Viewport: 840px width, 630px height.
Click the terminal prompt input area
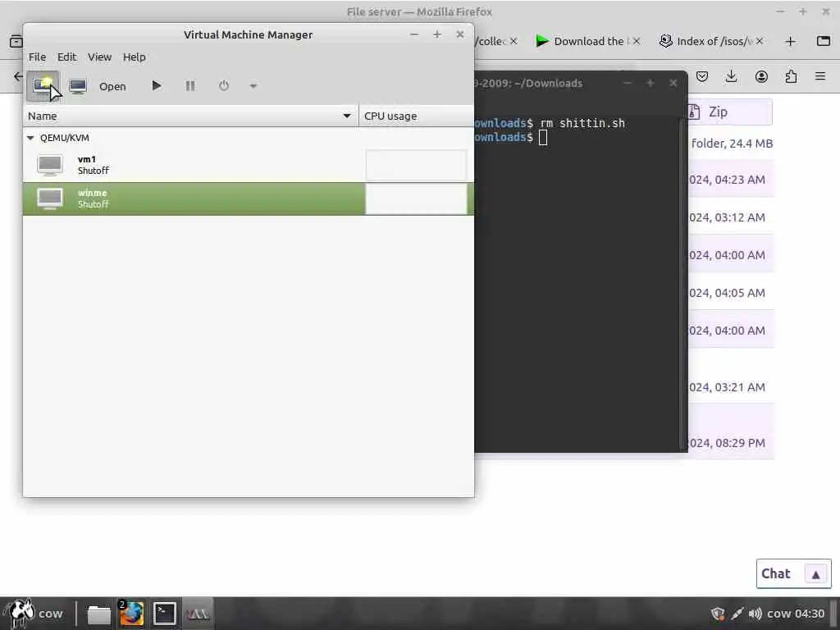(543, 137)
